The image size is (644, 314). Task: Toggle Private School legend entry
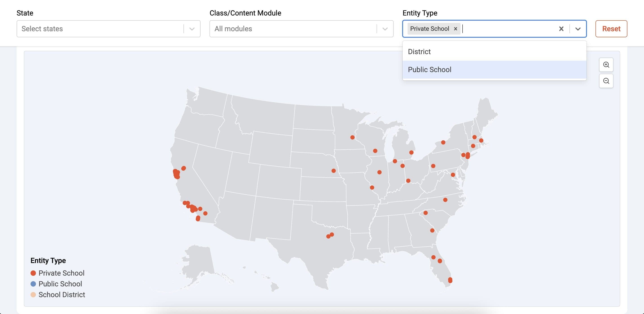tap(61, 273)
